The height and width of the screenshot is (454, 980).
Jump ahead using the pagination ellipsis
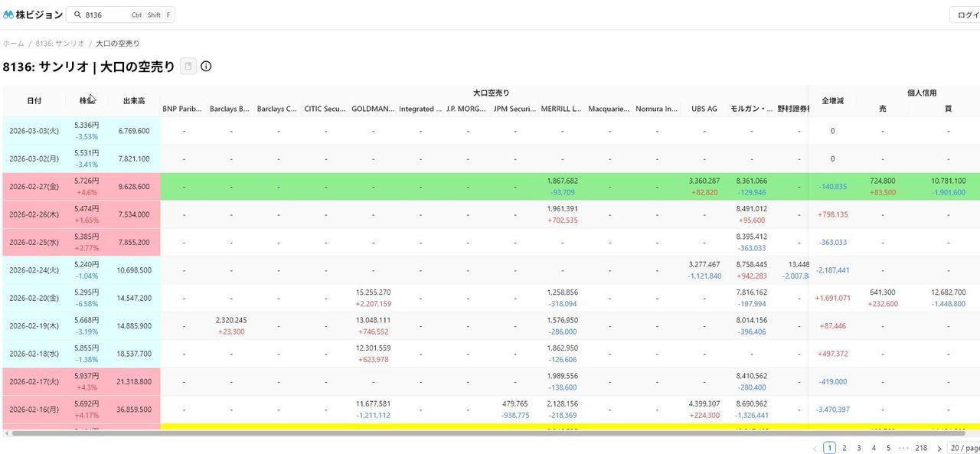pos(903,448)
